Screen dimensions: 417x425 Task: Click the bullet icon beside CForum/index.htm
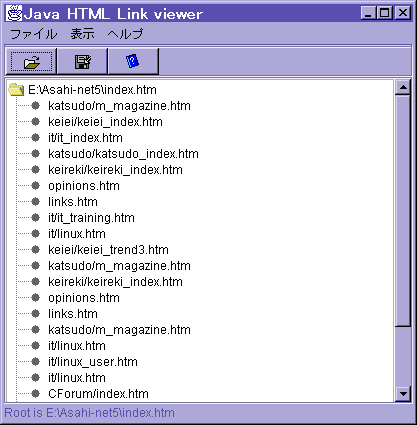(x=36, y=394)
